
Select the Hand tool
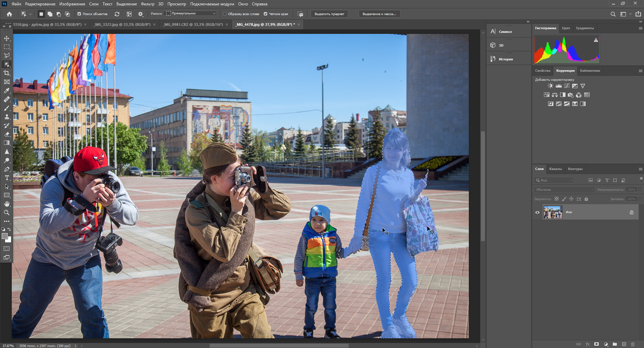point(7,204)
